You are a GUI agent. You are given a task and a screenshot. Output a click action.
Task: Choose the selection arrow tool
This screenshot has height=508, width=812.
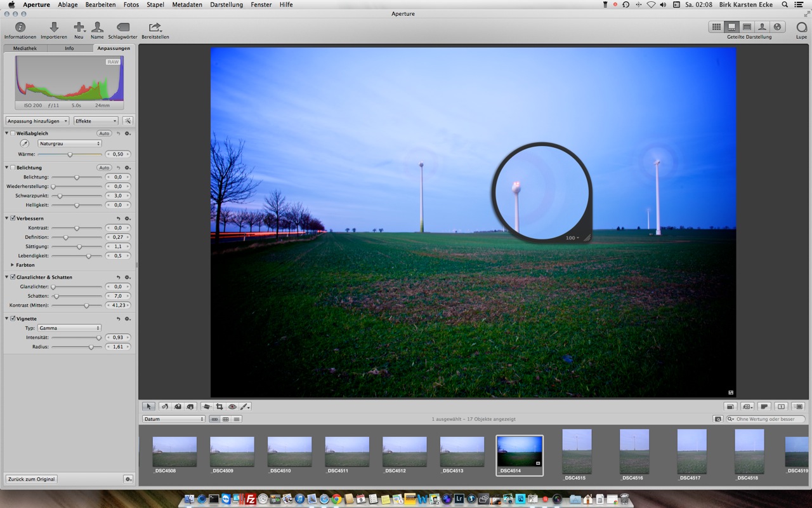(x=148, y=406)
